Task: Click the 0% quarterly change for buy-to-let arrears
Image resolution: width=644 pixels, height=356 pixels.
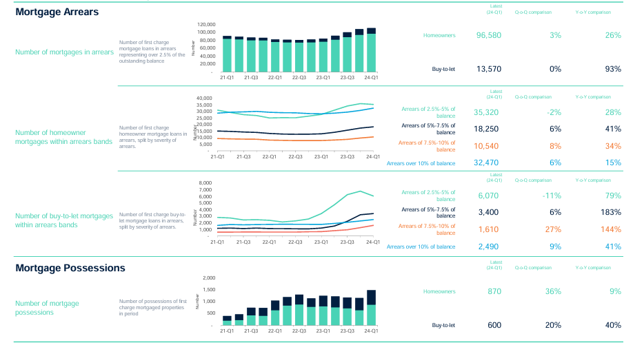Action: [x=555, y=69]
